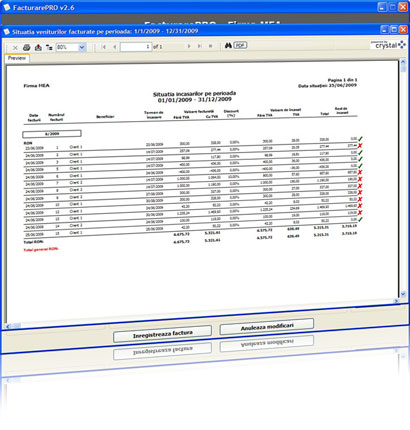This screenshot has width=410, height=430.
Task: Click the export report icon
Action: pyautogui.click(x=38, y=47)
